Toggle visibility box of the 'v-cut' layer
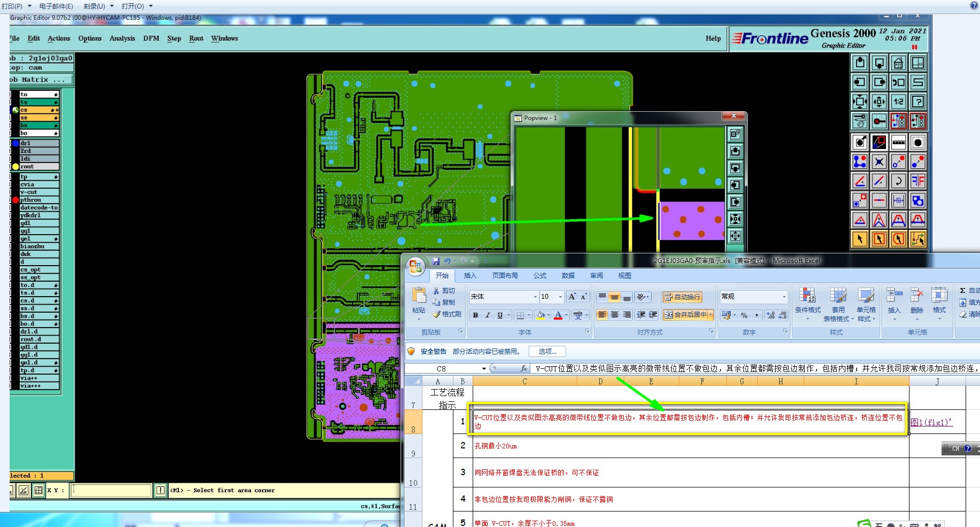Image resolution: width=980 pixels, height=527 pixels. (15, 192)
